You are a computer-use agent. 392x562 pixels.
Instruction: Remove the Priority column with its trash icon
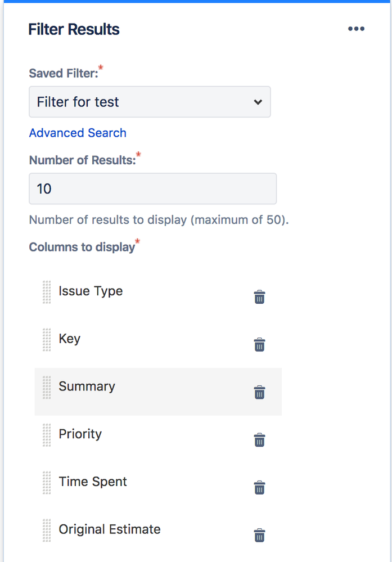pyautogui.click(x=259, y=440)
